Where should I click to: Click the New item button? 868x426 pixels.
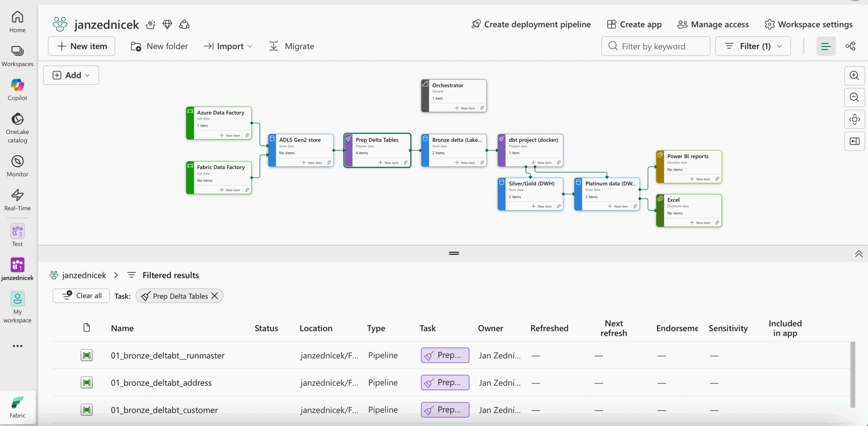point(82,46)
